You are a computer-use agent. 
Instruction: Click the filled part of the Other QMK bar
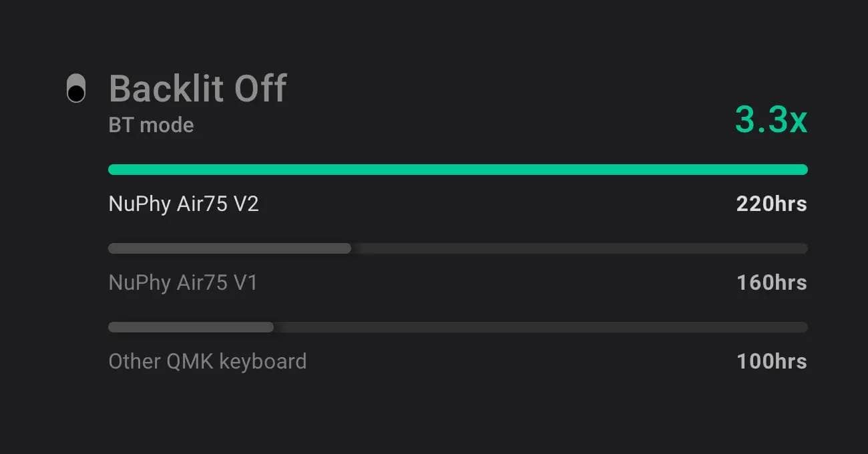[x=190, y=327]
